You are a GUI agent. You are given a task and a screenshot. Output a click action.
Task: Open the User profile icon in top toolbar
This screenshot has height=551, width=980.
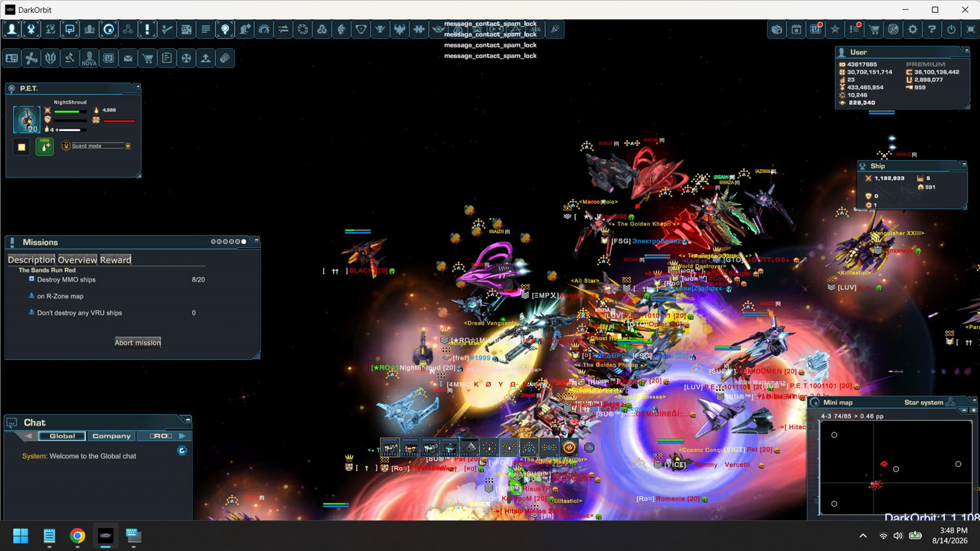pyautogui.click(x=11, y=30)
